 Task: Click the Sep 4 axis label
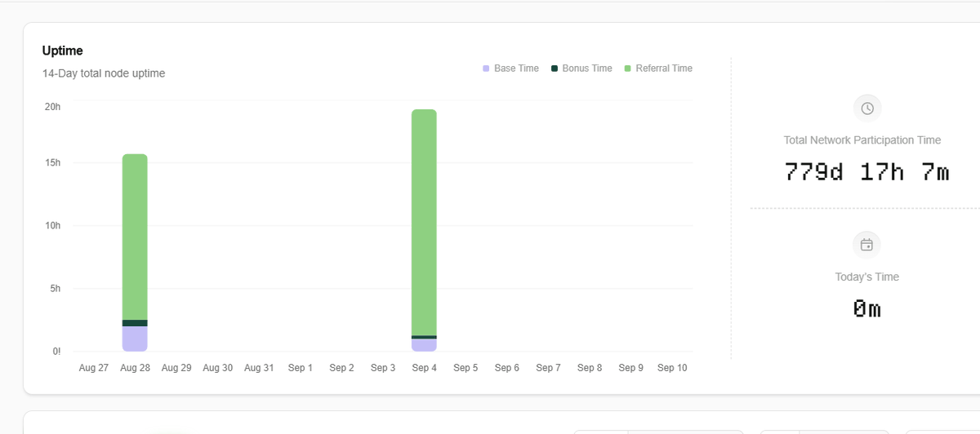point(424,368)
